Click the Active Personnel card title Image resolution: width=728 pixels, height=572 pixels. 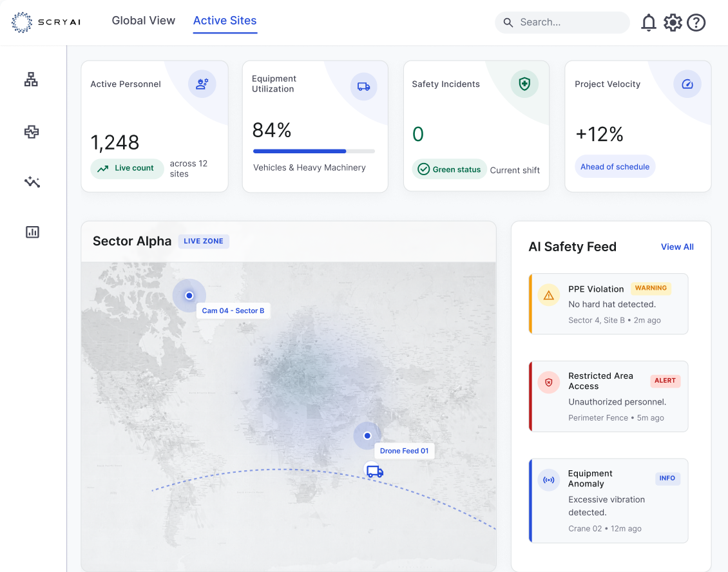point(126,84)
